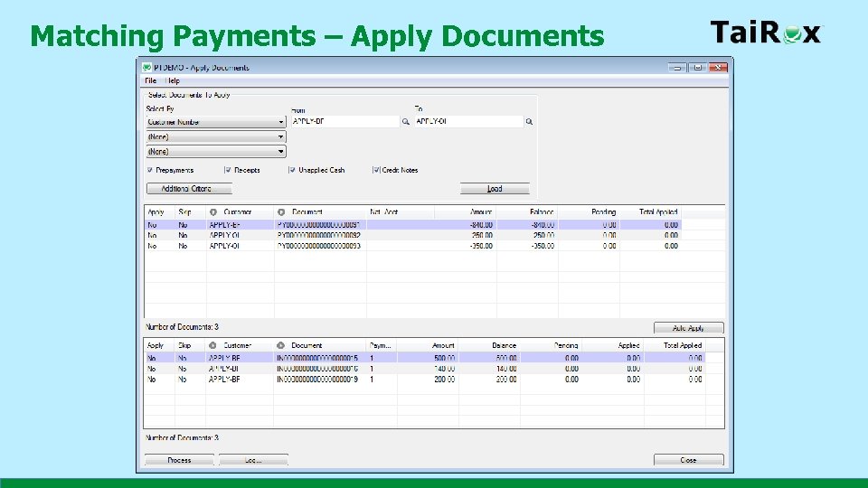Click amount -840.00 in upper grid
The image size is (868, 488).
tap(481, 225)
